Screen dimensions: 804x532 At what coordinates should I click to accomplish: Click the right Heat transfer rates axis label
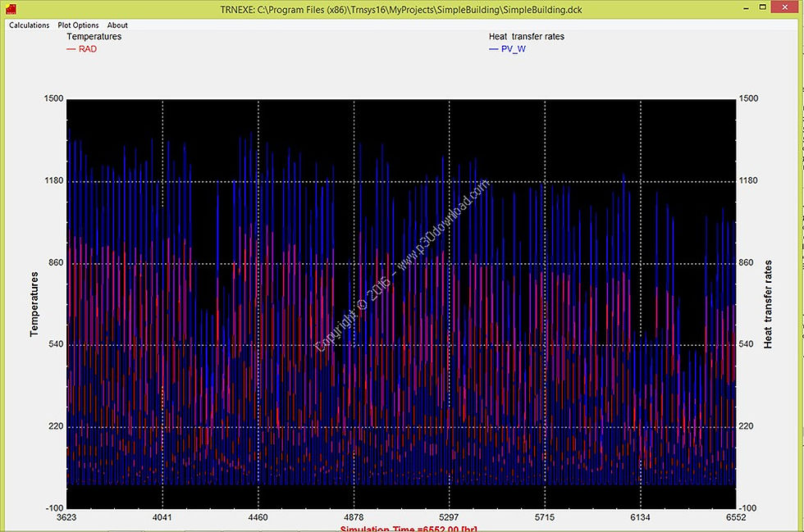(768, 304)
